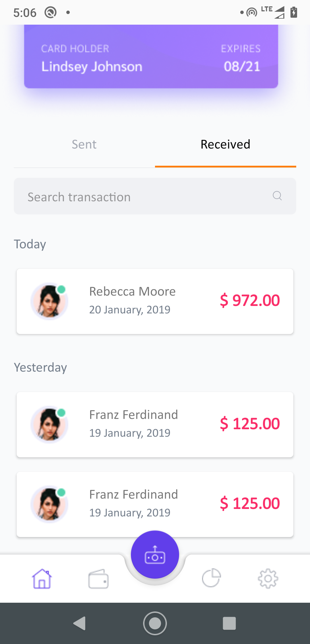Open the pie chart statistics icon
Image resolution: width=310 pixels, height=644 pixels.
pyautogui.click(x=212, y=578)
